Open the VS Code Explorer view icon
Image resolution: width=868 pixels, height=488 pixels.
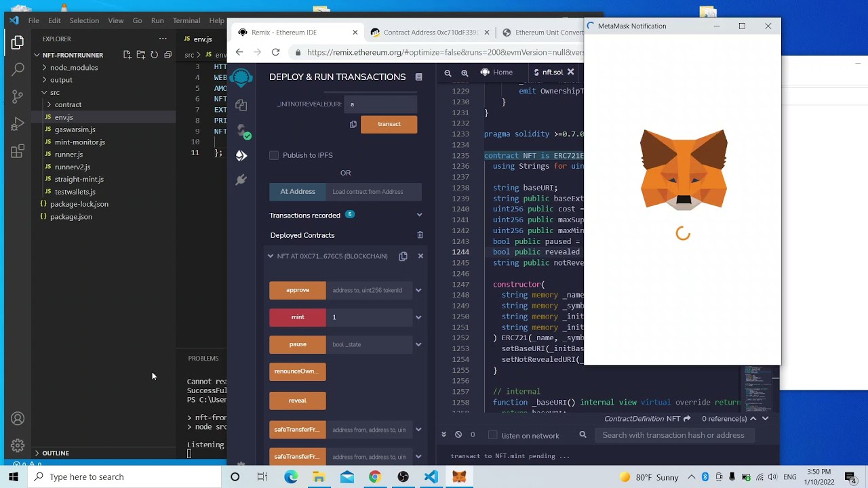pos(18,43)
